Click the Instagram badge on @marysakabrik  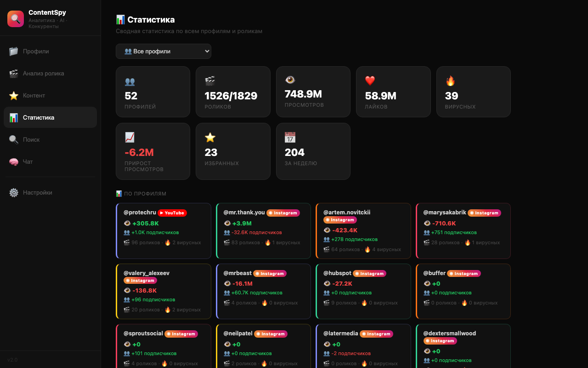click(x=484, y=213)
